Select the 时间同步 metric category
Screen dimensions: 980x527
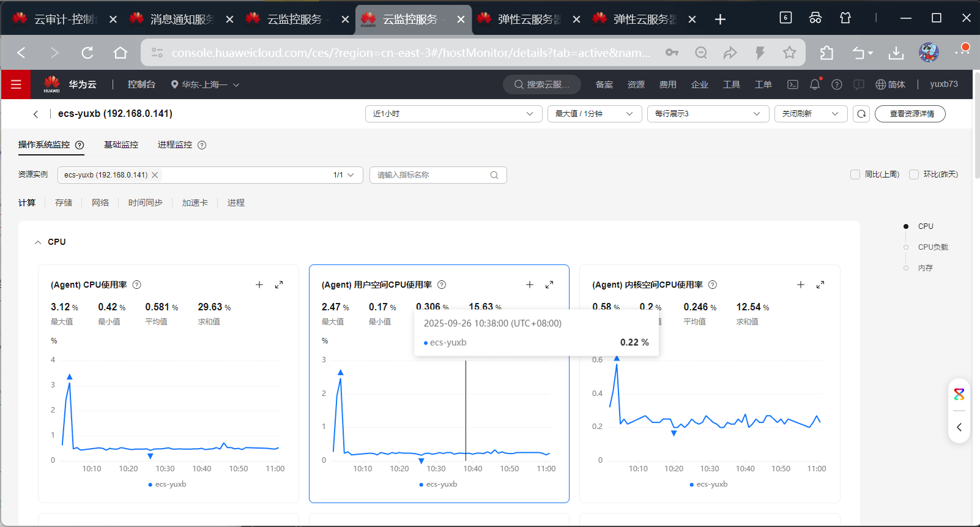[x=146, y=203]
